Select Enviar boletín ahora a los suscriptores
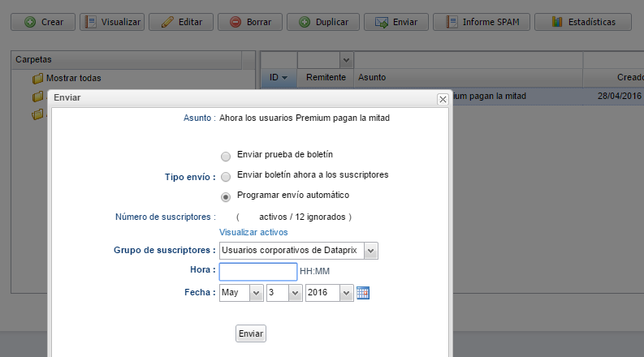 tap(226, 177)
